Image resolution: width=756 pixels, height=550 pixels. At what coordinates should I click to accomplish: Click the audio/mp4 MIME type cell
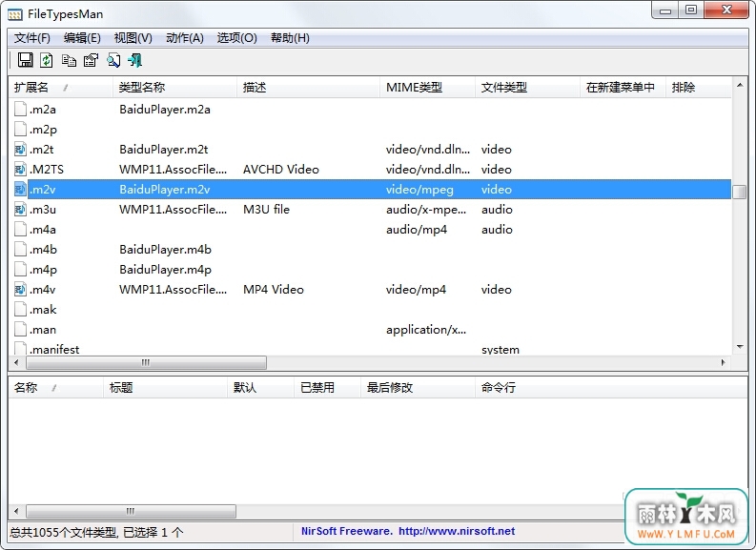pos(417,230)
